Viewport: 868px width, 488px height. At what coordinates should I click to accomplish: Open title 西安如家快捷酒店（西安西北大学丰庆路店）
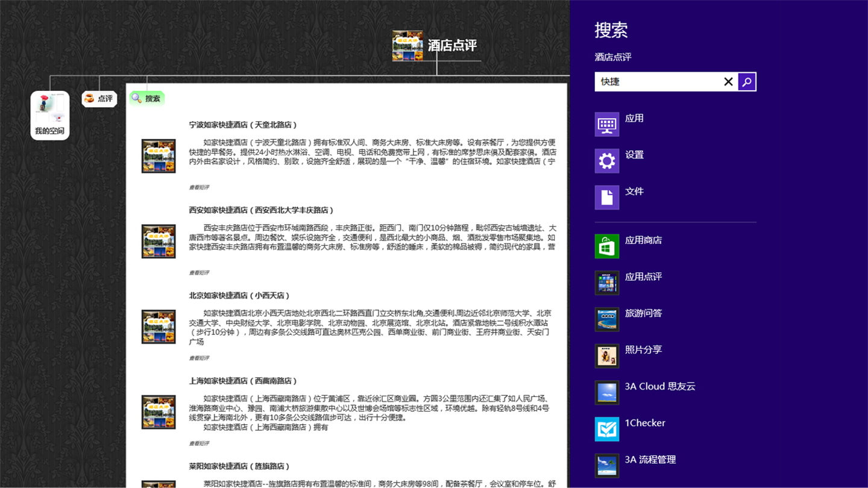click(262, 210)
